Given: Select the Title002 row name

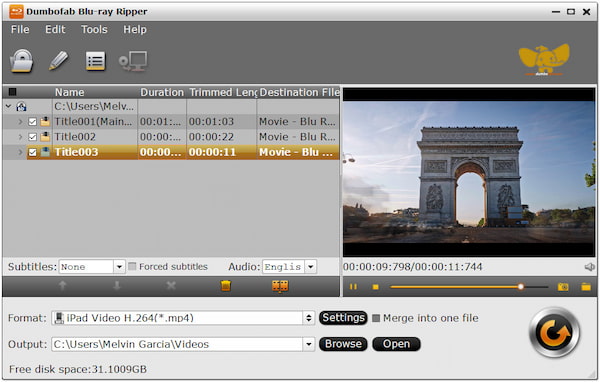Looking at the screenshot, I should point(75,137).
